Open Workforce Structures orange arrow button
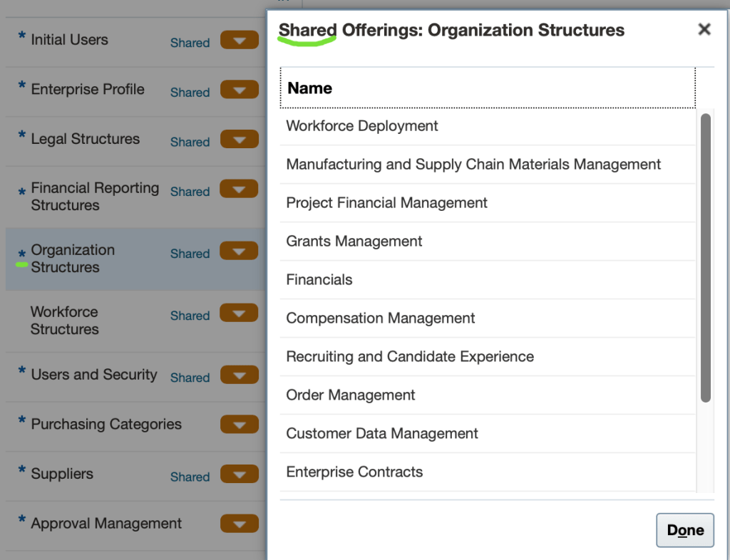Image resolution: width=730 pixels, height=560 pixels. (239, 313)
